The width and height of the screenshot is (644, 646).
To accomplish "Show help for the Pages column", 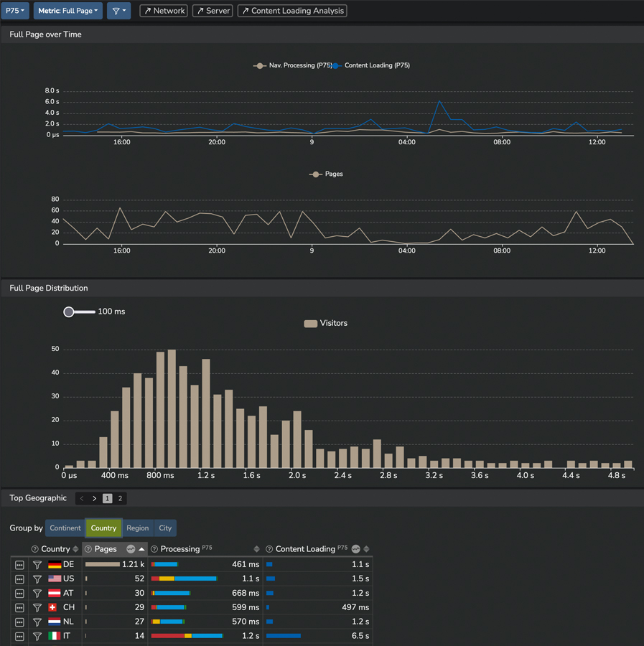I will tap(88, 549).
